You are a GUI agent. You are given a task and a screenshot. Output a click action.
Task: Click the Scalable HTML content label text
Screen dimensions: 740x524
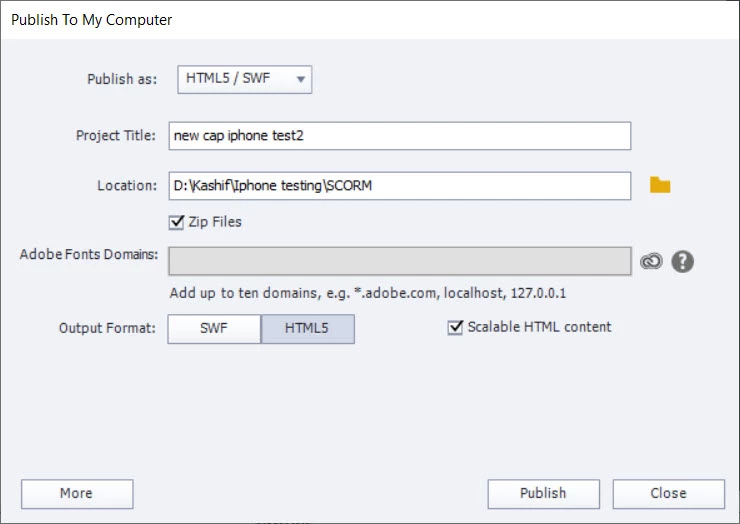(x=539, y=327)
